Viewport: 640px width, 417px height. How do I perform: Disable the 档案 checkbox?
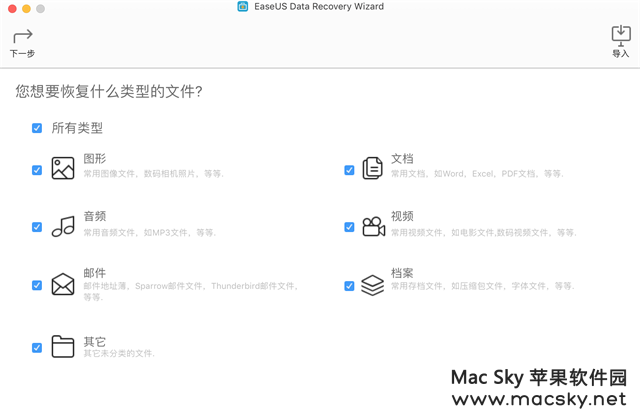pos(349,286)
